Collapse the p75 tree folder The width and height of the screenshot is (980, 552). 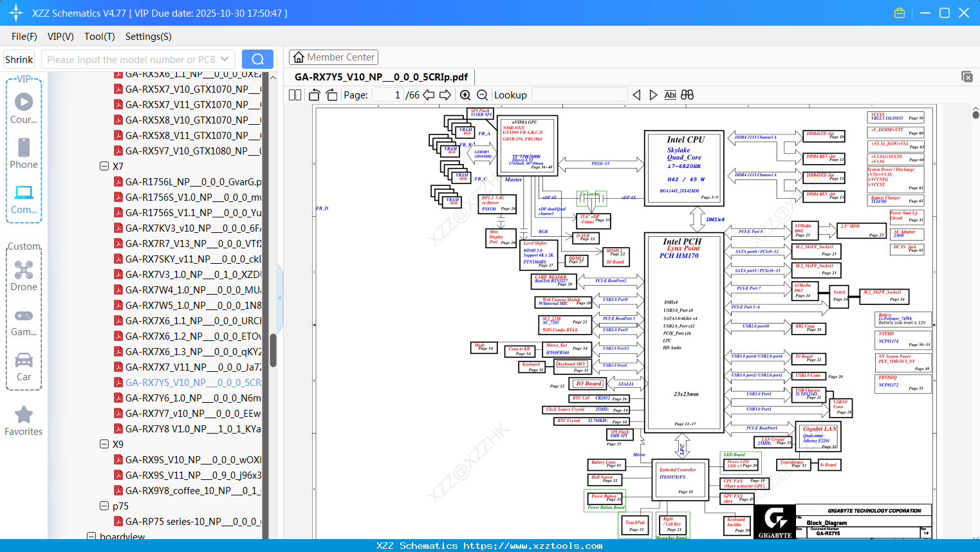point(104,506)
